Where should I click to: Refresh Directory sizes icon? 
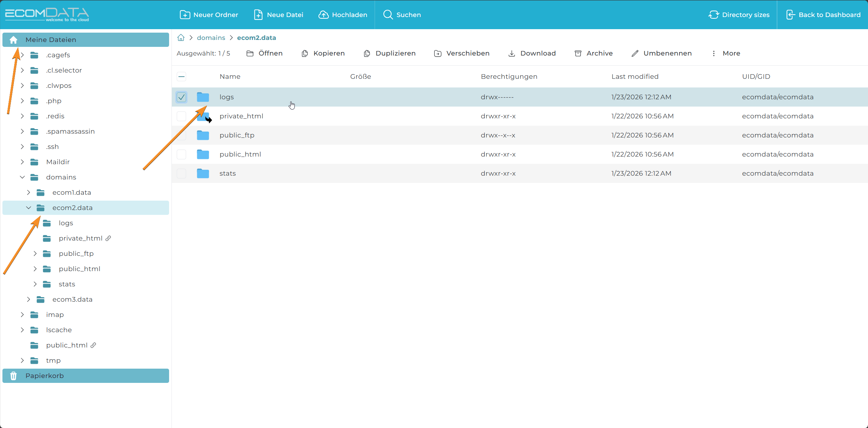pyautogui.click(x=713, y=15)
